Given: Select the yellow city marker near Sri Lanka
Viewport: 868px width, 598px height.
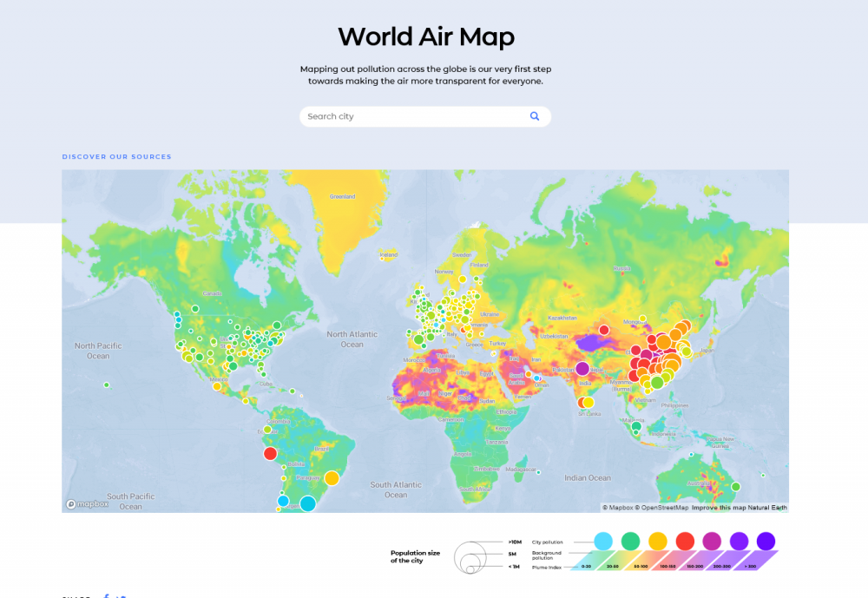Looking at the screenshot, I should point(588,402).
